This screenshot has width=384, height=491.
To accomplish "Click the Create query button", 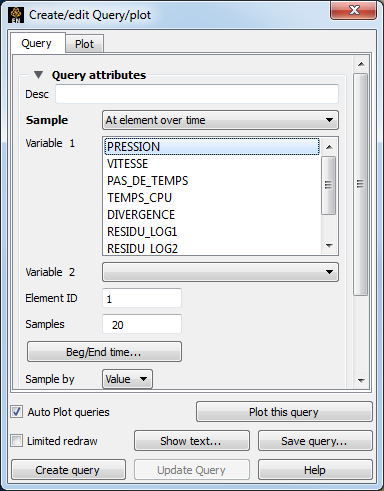I will tap(68, 470).
